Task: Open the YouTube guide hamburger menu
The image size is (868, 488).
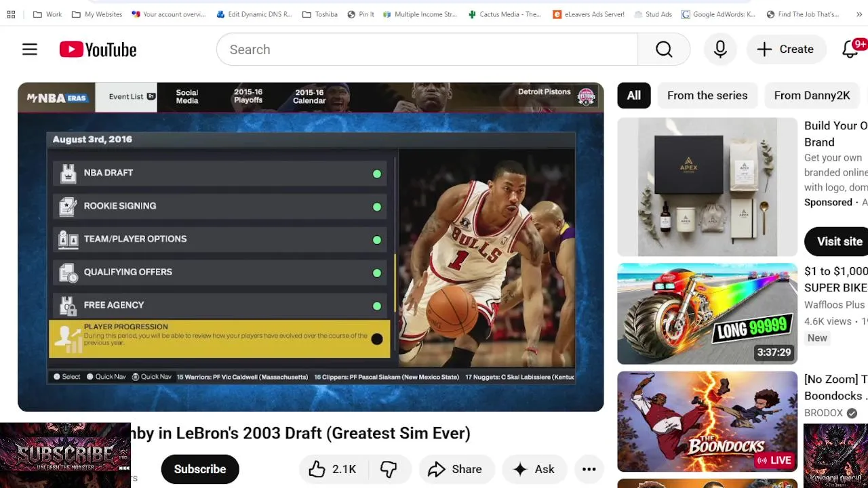Action: click(30, 49)
